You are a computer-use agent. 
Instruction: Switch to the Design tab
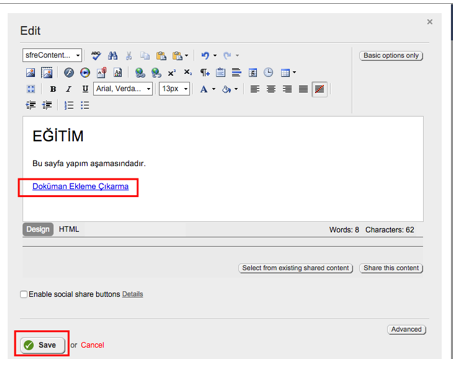38,229
